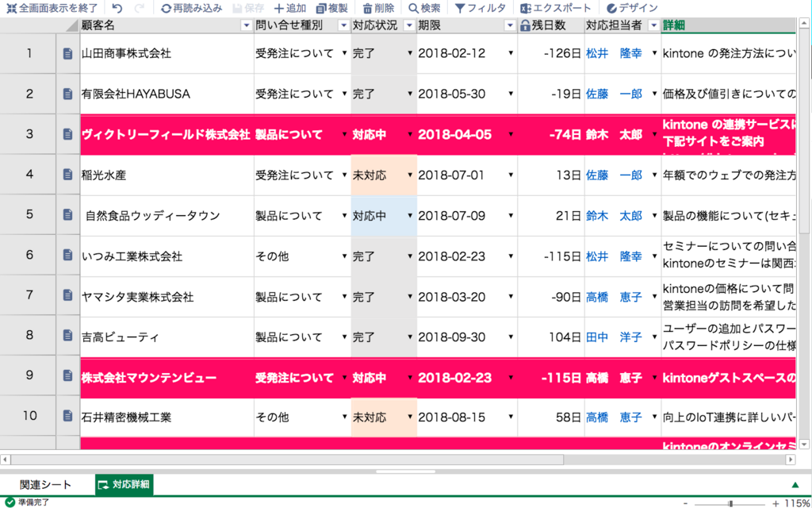Viewport: 812px width, 508px height.
Task: Open the 期限 column filter dropdown
Action: 508,25
